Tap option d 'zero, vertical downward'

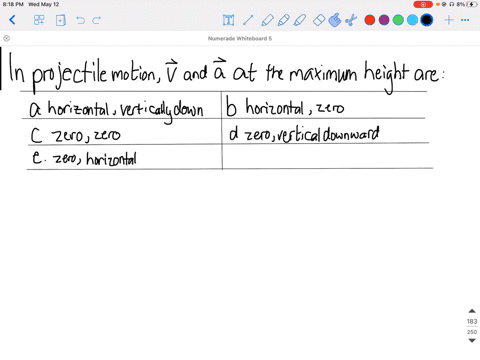click(304, 134)
